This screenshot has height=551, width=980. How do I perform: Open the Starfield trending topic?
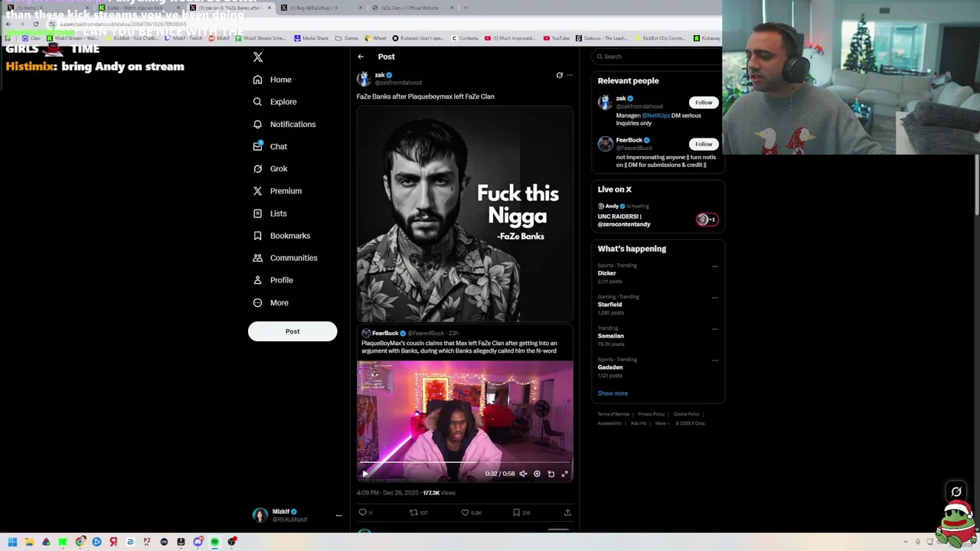[609, 305]
